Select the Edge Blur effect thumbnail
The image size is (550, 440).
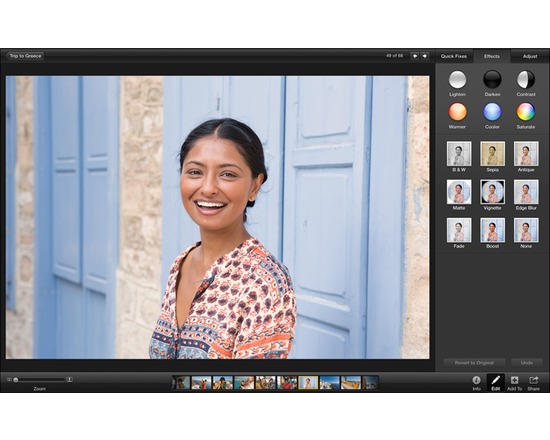coord(526,192)
